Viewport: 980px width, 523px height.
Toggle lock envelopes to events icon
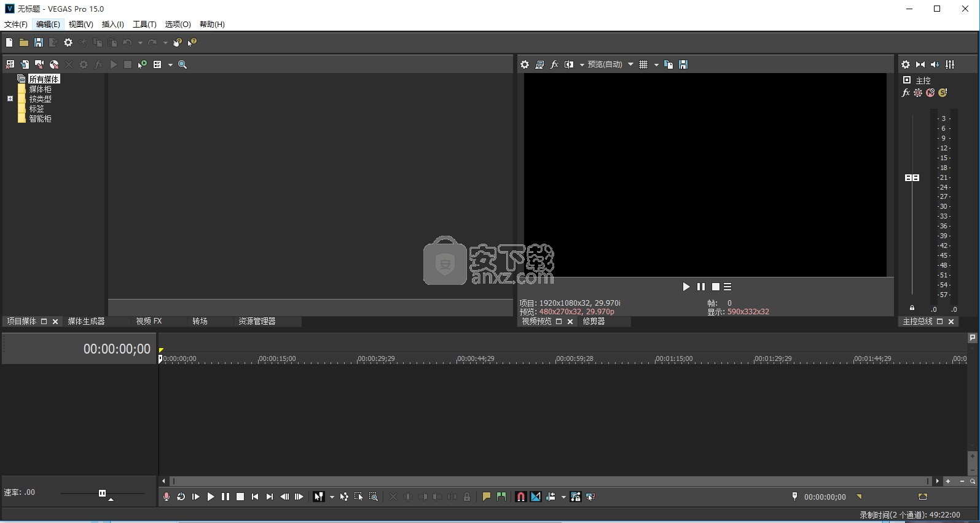tap(576, 497)
